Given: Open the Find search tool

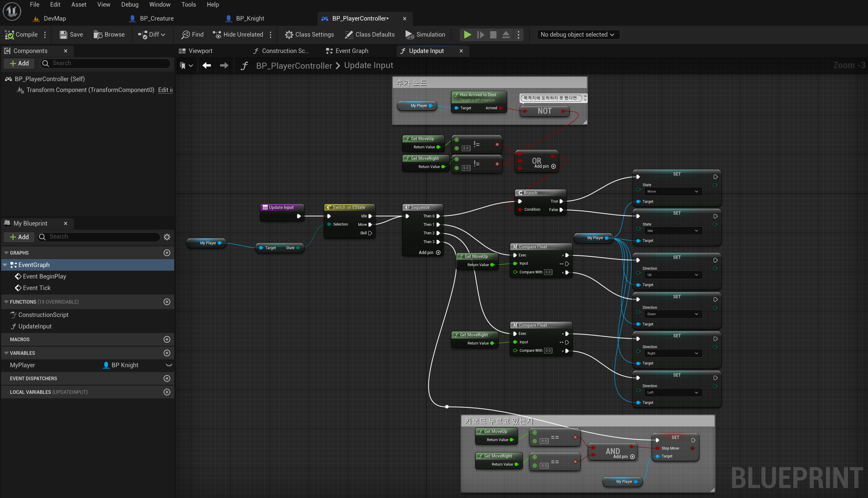Looking at the screenshot, I should tap(193, 35).
